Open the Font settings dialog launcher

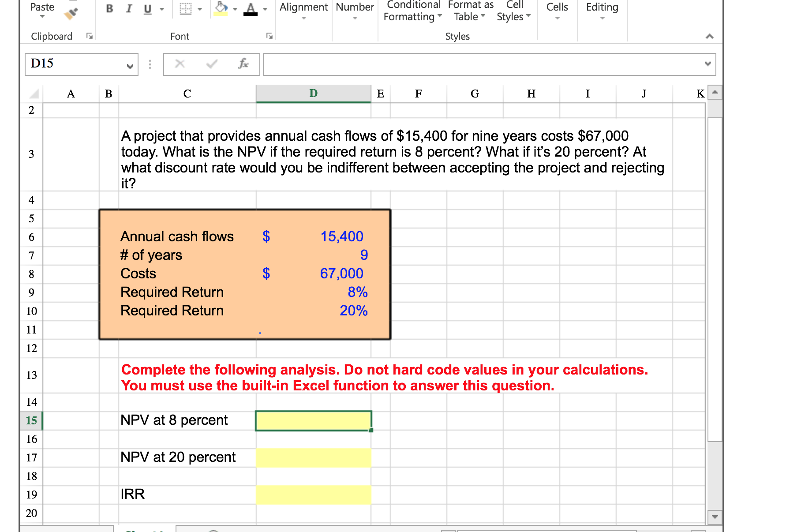[269, 35]
